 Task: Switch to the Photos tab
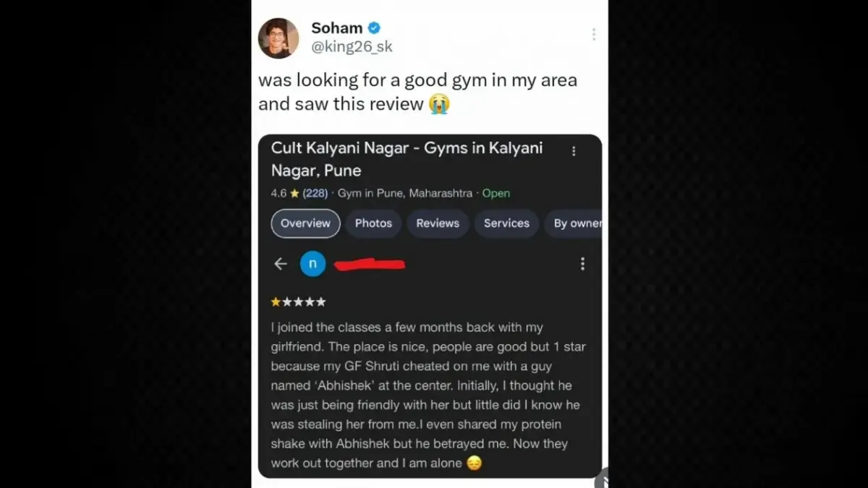(x=373, y=223)
